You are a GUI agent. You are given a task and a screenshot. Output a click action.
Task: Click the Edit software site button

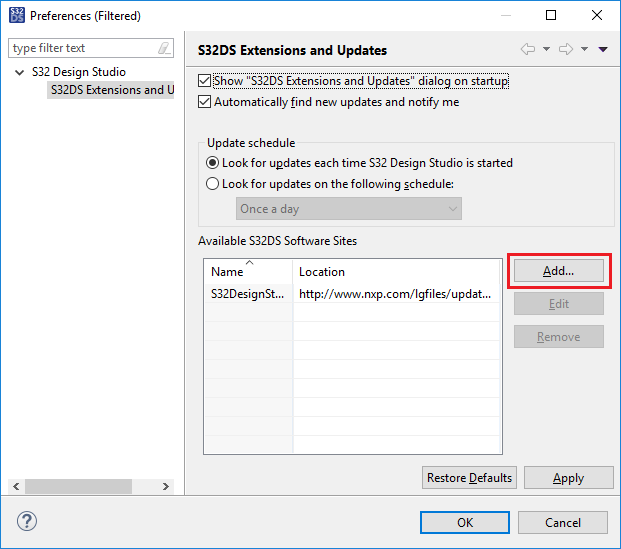coord(558,304)
